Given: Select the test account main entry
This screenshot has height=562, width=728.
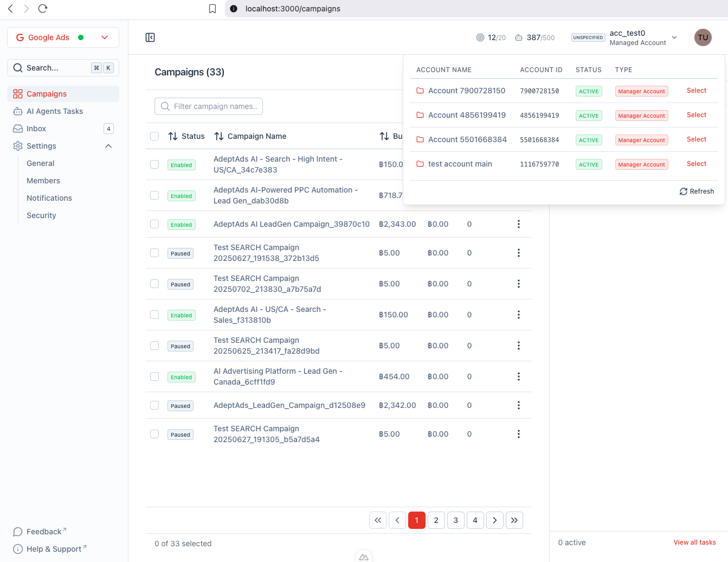Looking at the screenshot, I should tap(696, 164).
